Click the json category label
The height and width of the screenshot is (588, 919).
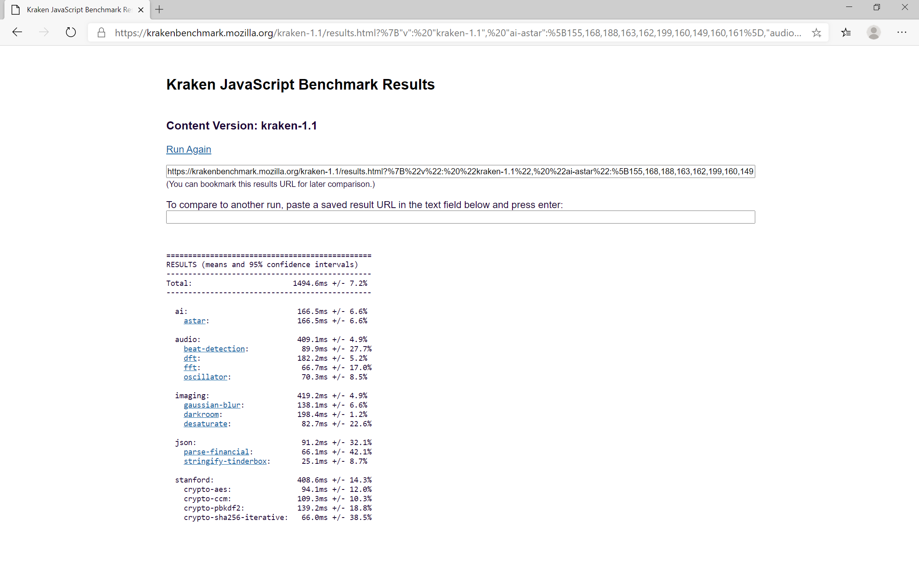(x=186, y=443)
